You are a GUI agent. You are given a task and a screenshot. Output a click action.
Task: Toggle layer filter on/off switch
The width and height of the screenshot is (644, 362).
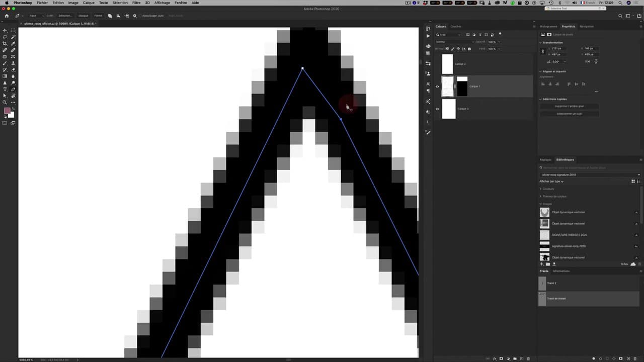pos(500,34)
